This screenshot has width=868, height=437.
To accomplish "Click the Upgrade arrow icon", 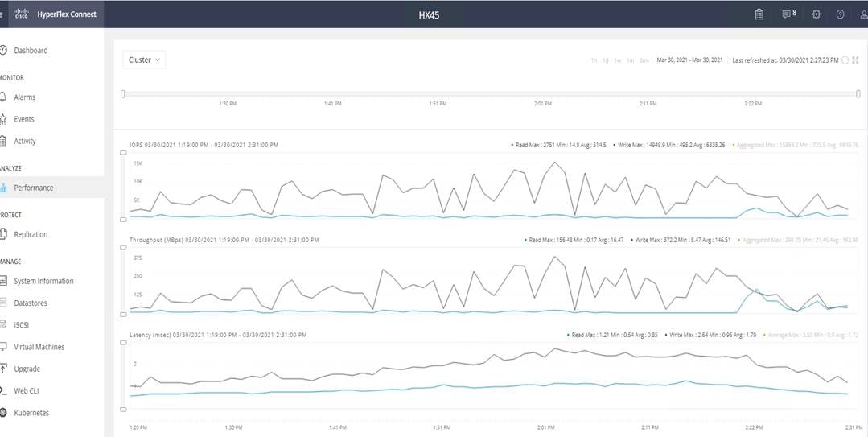I will coord(2,369).
